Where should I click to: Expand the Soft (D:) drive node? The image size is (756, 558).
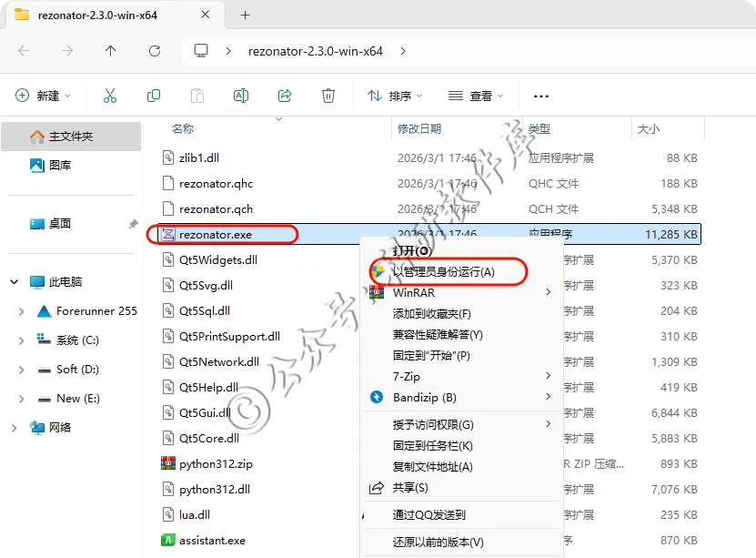21,370
